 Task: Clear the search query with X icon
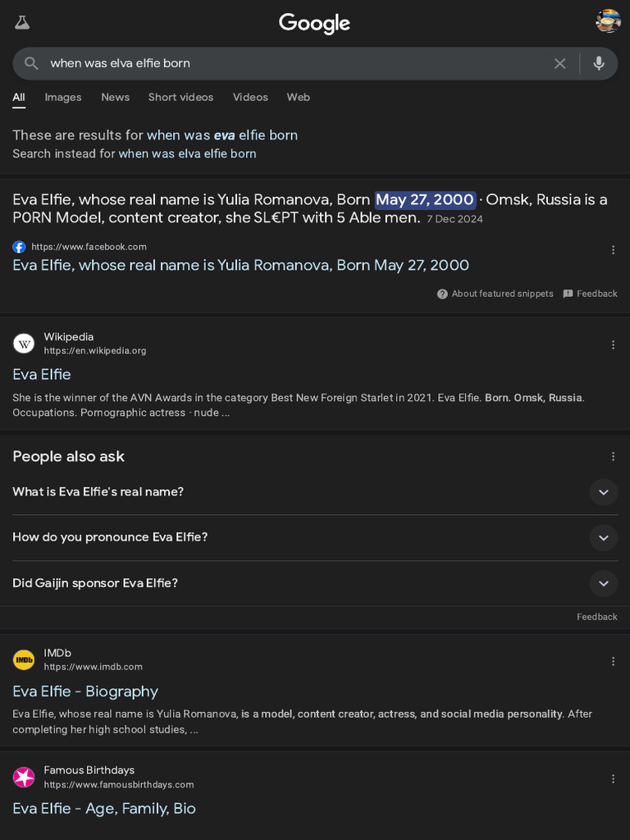click(559, 63)
